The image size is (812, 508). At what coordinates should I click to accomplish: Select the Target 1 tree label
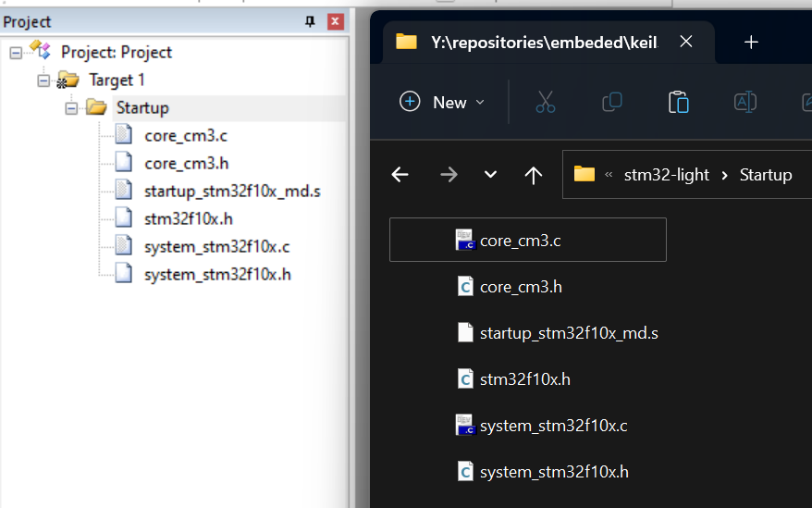coord(117,81)
